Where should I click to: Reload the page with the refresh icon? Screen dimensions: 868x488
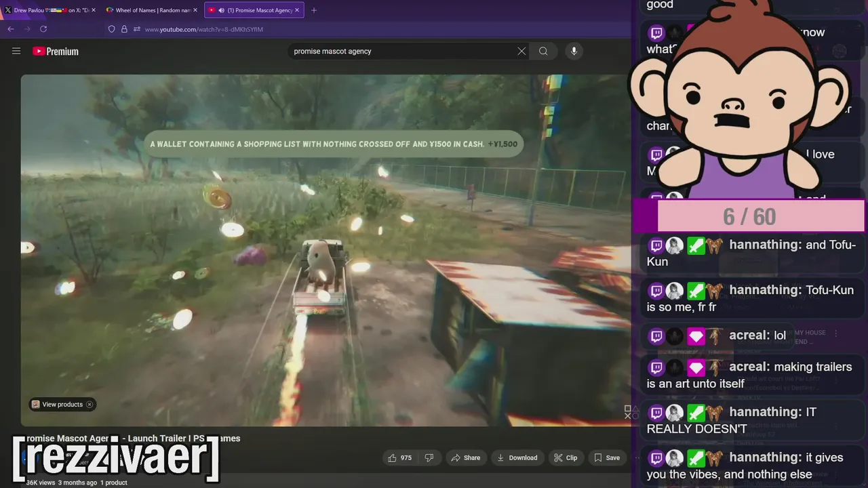pyautogui.click(x=43, y=29)
